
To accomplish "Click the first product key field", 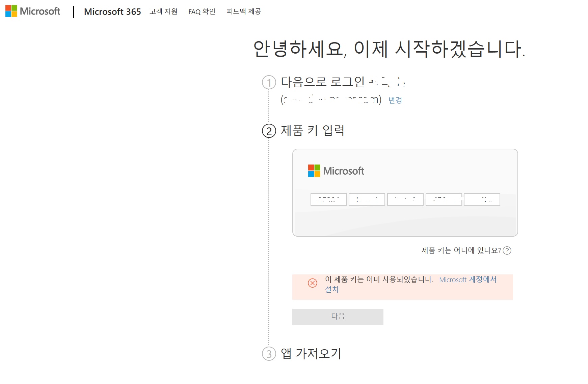I will tap(329, 199).
